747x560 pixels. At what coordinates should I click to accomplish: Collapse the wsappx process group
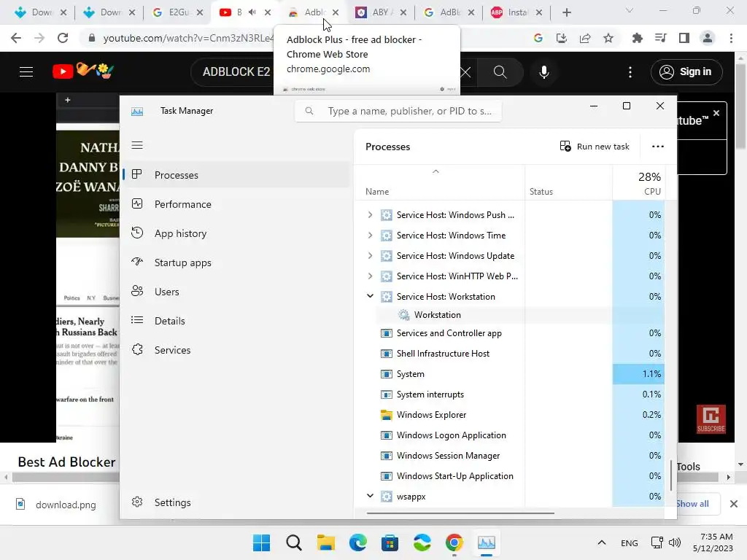tap(370, 496)
